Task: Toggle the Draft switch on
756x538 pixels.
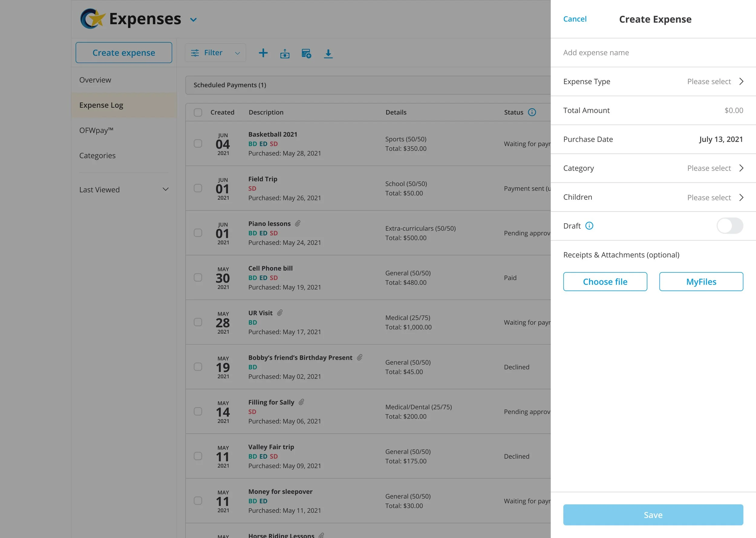Action: pyautogui.click(x=729, y=226)
